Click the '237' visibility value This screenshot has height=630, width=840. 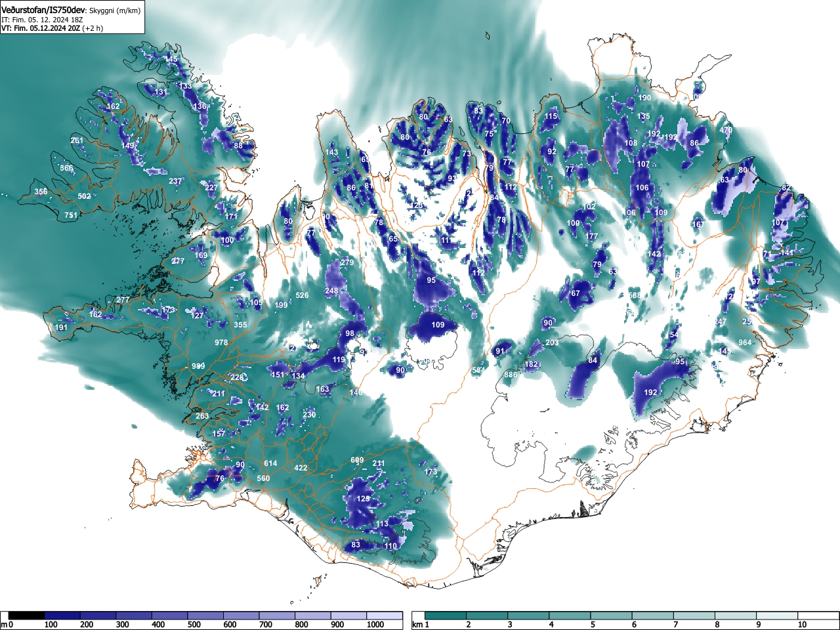tap(175, 181)
